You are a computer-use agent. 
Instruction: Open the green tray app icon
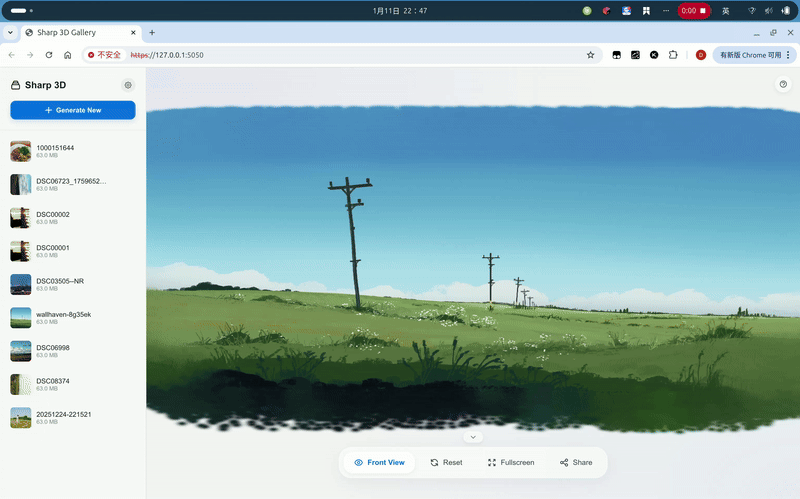[x=587, y=11]
